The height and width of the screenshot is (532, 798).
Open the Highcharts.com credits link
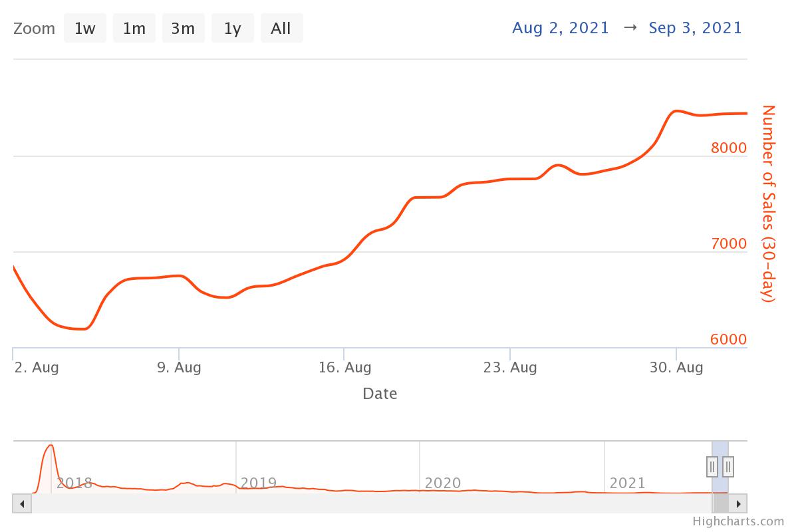point(738,521)
